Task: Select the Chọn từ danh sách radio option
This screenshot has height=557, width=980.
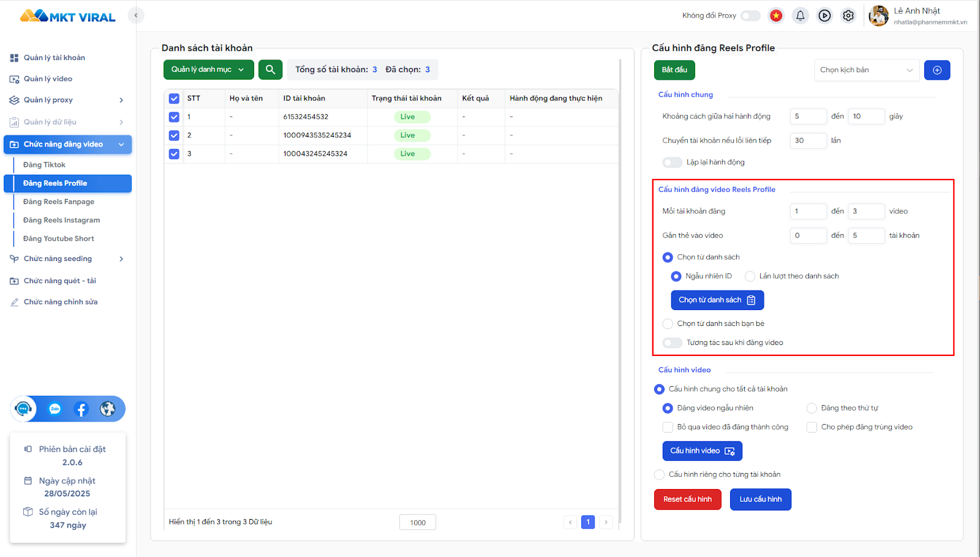Action: tap(668, 257)
